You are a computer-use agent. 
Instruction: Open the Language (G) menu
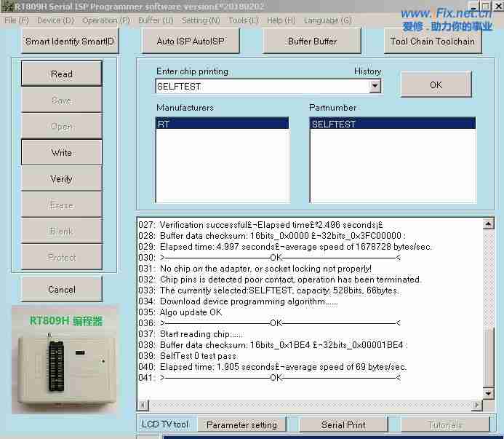pos(327,20)
